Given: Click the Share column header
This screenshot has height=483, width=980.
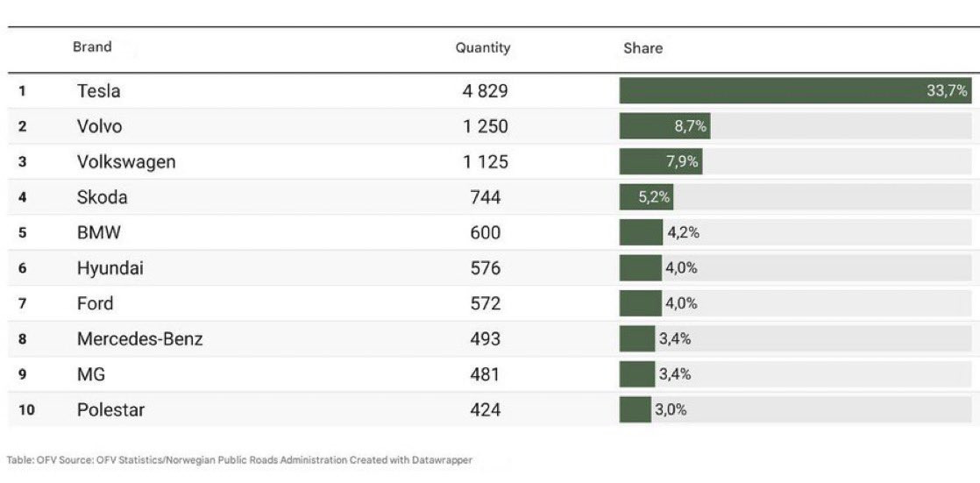Looking at the screenshot, I should (643, 48).
